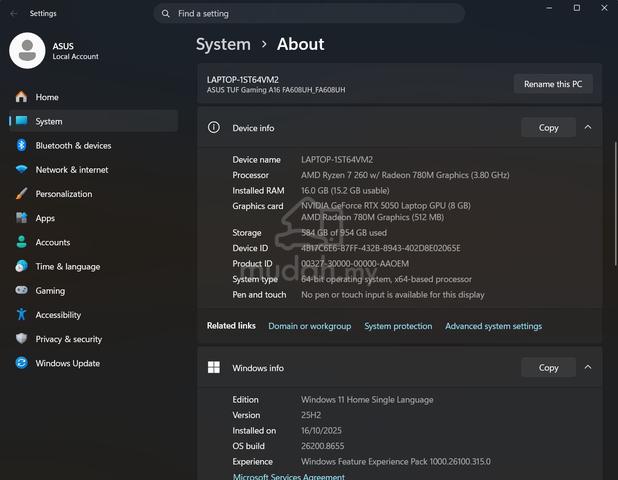618x480 pixels.
Task: Click System in the breadcrumb heading
Action: pyautogui.click(x=223, y=44)
